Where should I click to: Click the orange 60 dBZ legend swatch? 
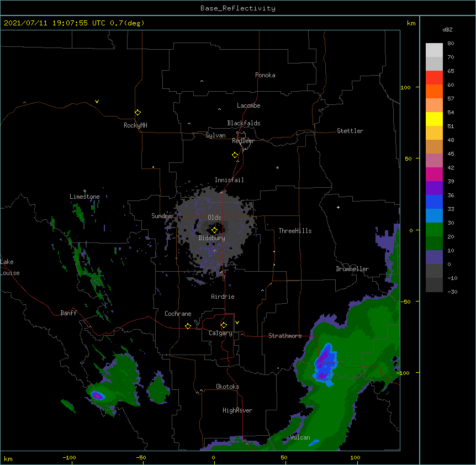click(434, 91)
